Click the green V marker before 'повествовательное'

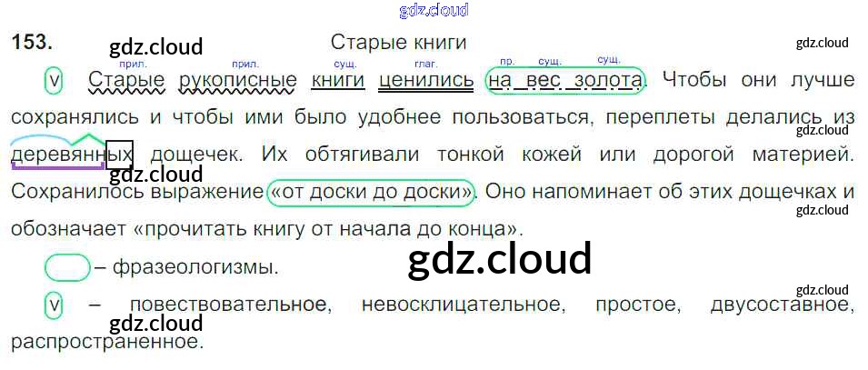(54, 305)
